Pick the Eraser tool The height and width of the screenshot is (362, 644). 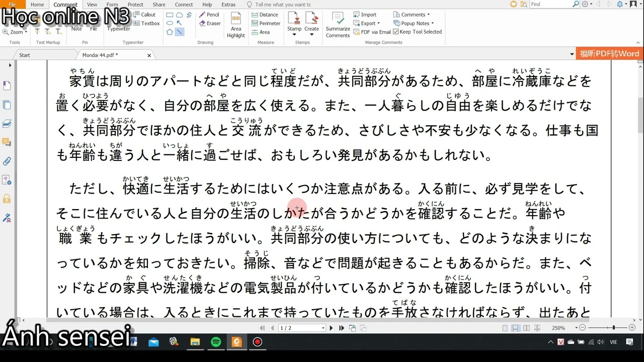point(210,23)
